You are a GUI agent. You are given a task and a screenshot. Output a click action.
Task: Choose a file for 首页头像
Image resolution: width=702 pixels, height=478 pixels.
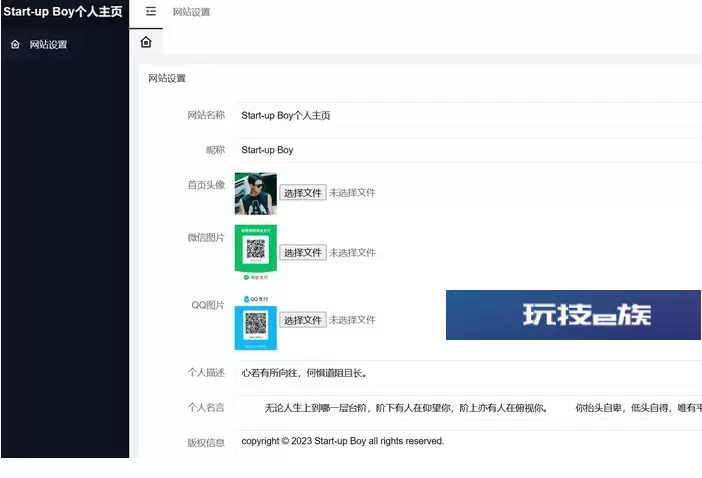point(303,193)
